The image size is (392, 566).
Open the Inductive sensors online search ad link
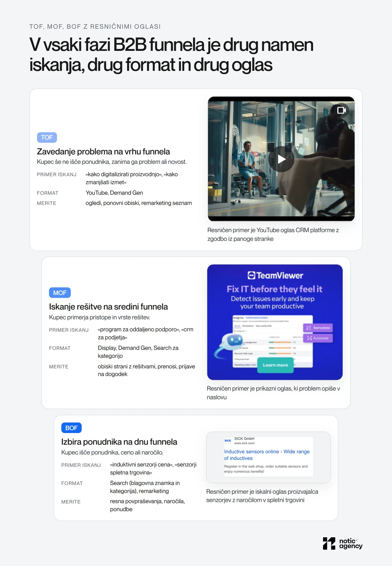267,455
